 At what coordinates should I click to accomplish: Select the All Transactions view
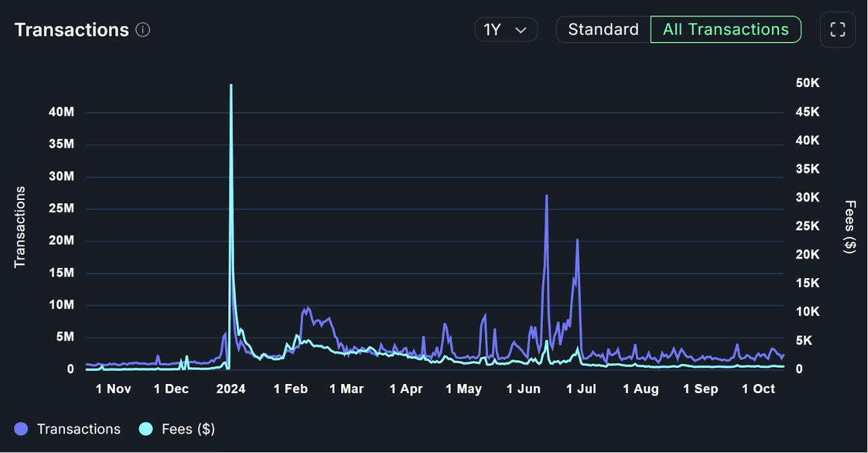coord(726,30)
